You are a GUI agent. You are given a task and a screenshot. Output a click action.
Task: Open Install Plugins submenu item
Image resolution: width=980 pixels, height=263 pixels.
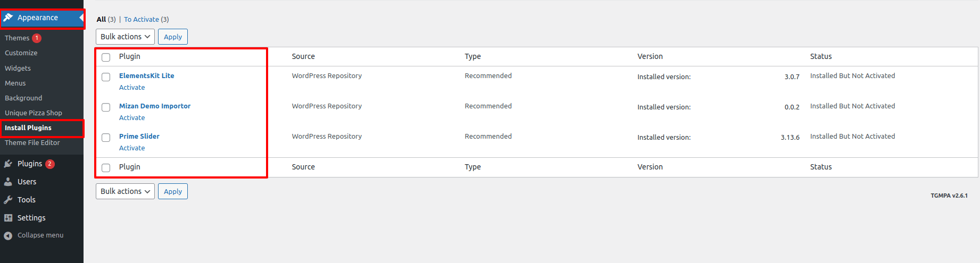[28, 128]
